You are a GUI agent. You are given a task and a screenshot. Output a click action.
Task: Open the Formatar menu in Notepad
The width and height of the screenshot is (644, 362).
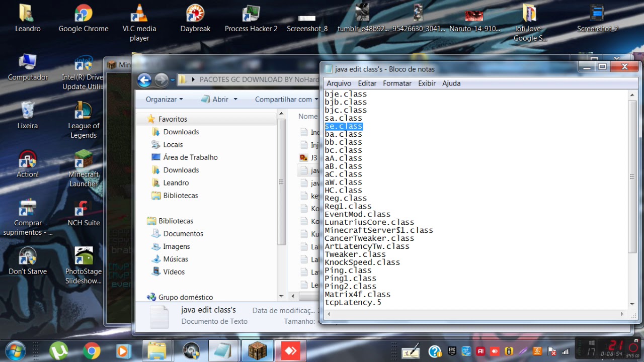pyautogui.click(x=397, y=83)
